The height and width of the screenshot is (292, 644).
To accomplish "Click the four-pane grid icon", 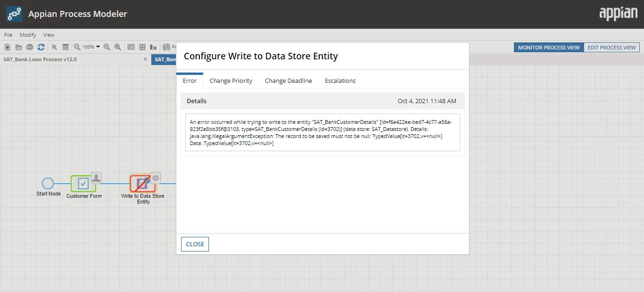I will tap(142, 47).
